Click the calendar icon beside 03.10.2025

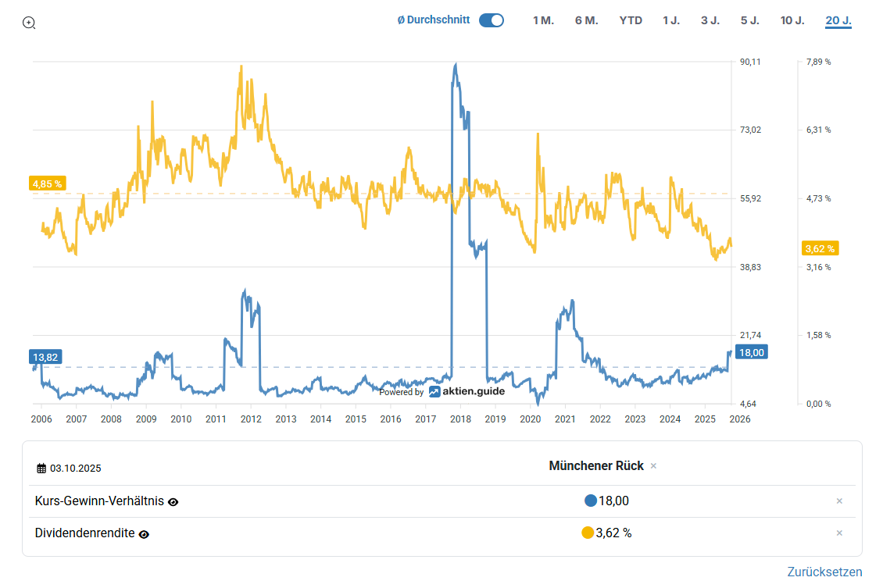click(41, 469)
